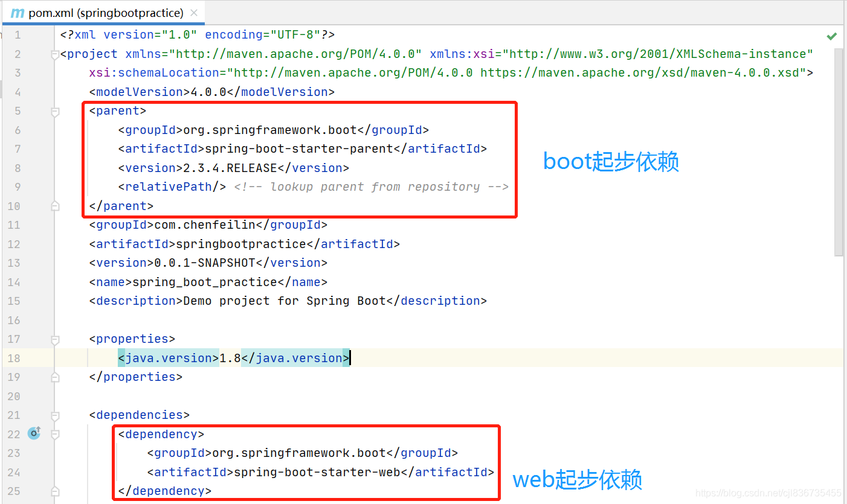Close the pom.xml (springbootpractice) tab

[x=193, y=13]
